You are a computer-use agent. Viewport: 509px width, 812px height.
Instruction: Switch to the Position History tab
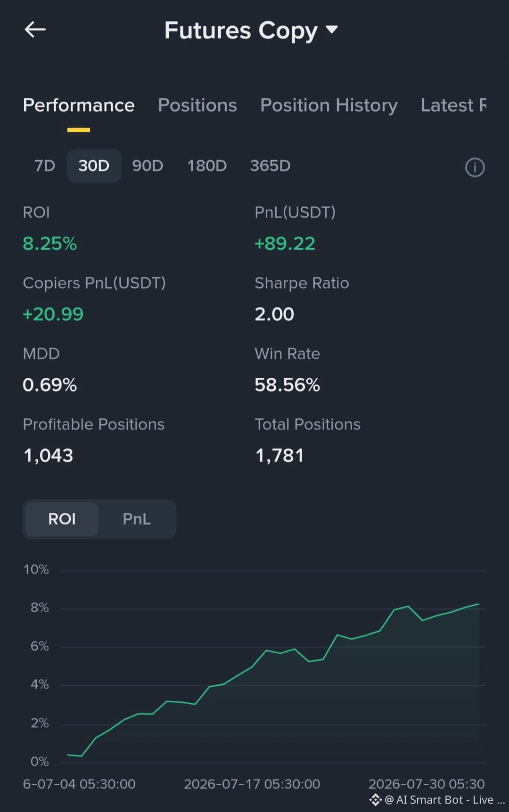329,106
